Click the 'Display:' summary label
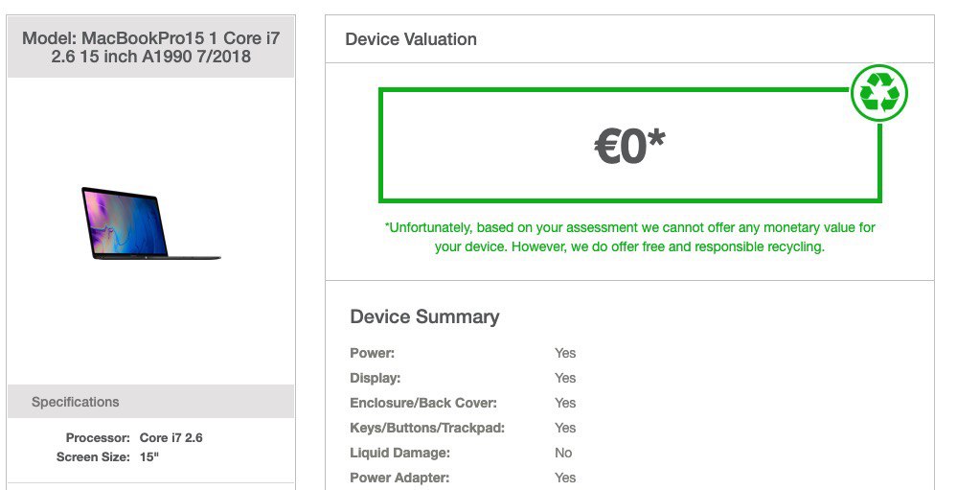Screen dimensions: 980x490 point(375,378)
